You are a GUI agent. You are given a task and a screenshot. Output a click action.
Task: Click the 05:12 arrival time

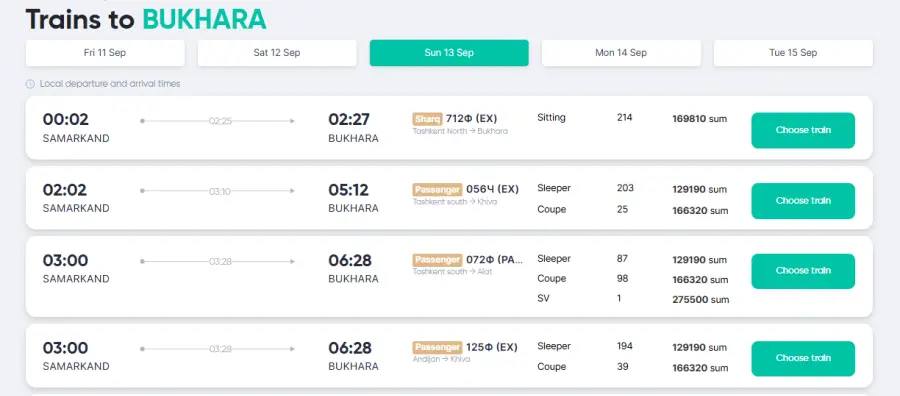point(348,190)
